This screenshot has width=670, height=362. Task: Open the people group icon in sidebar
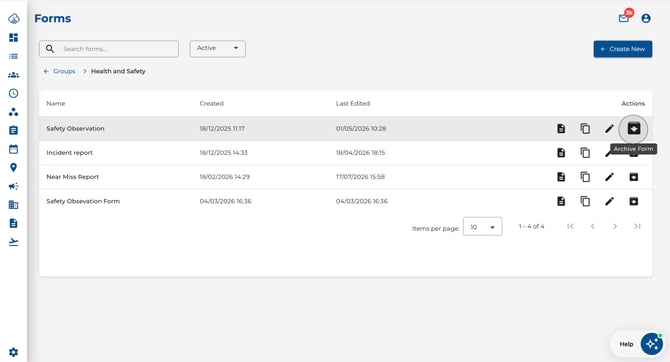(x=14, y=75)
